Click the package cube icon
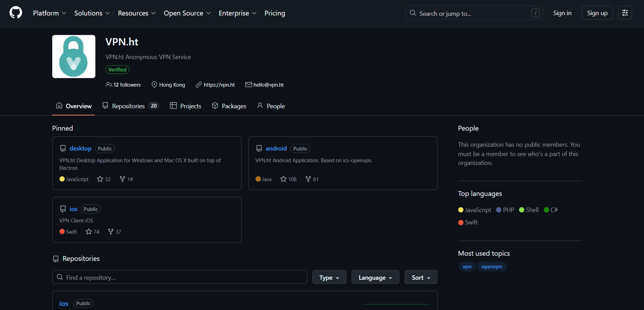The width and height of the screenshot is (644, 310). point(215,106)
